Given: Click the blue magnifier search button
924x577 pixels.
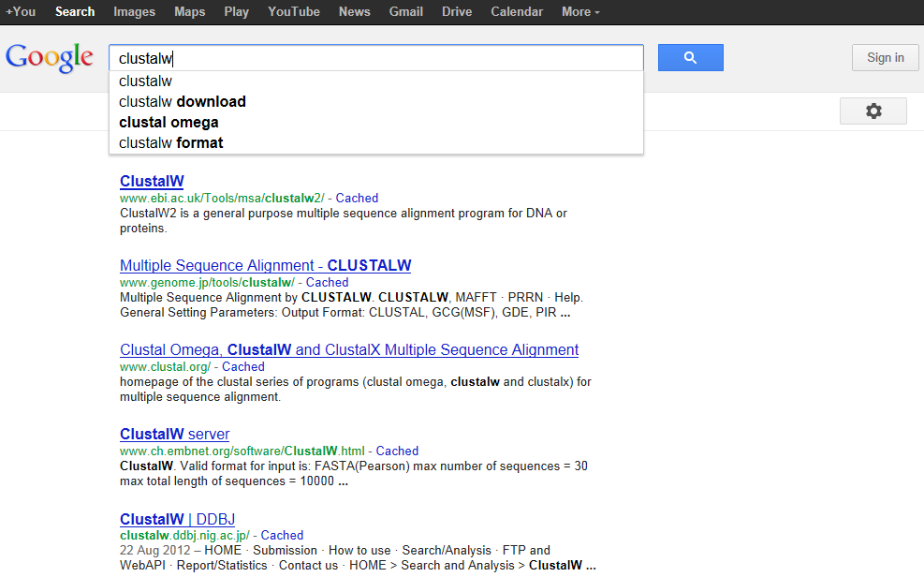Looking at the screenshot, I should pos(690,58).
